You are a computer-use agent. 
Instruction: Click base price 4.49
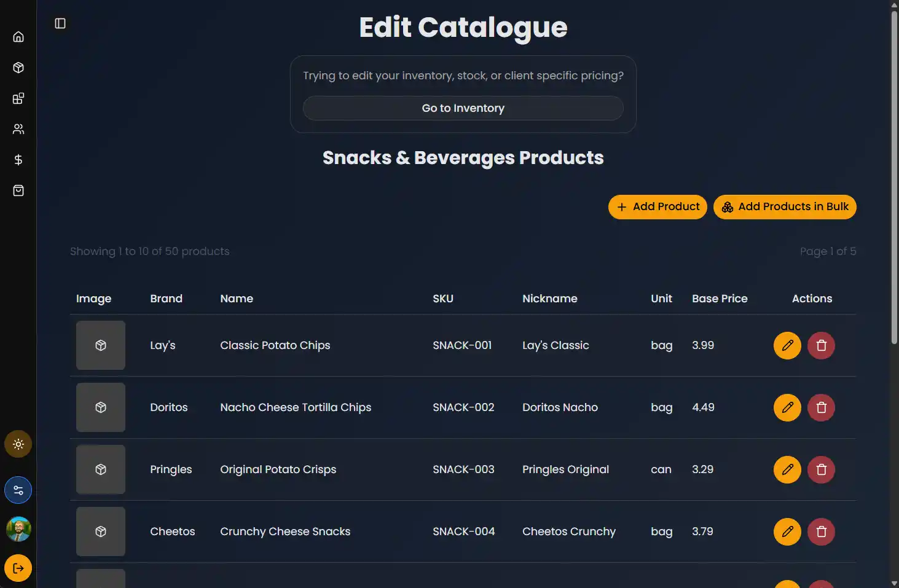(703, 407)
